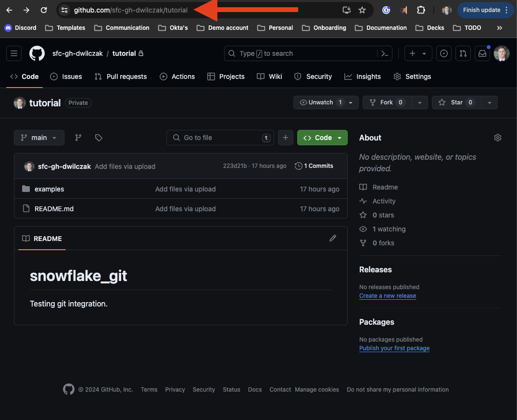Star the tutorial repository
Screen dimensions: 517x420
point(457,102)
